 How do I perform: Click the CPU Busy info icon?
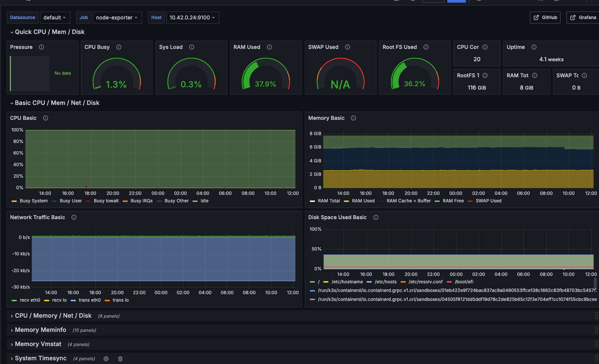point(119,47)
